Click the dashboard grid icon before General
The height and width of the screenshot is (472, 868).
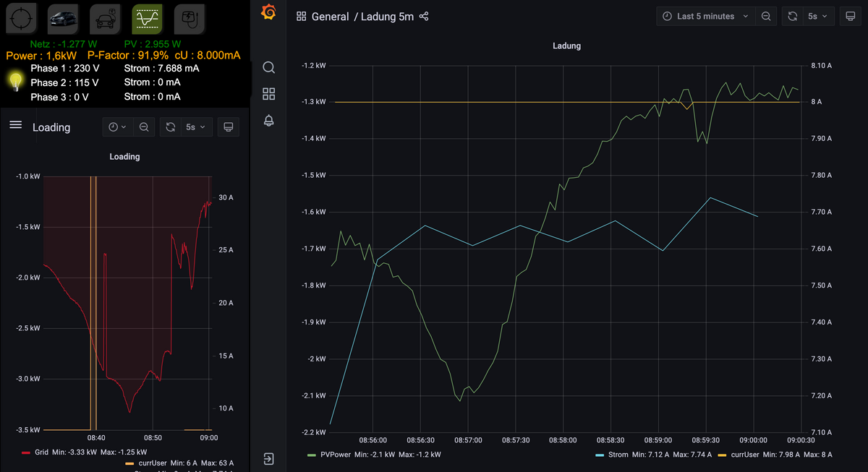(x=302, y=16)
